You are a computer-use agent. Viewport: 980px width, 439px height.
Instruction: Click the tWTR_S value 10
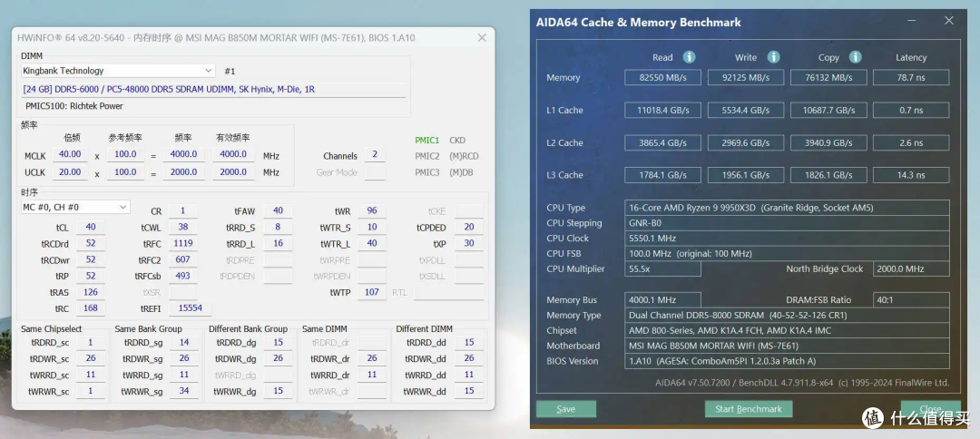pyautogui.click(x=372, y=228)
